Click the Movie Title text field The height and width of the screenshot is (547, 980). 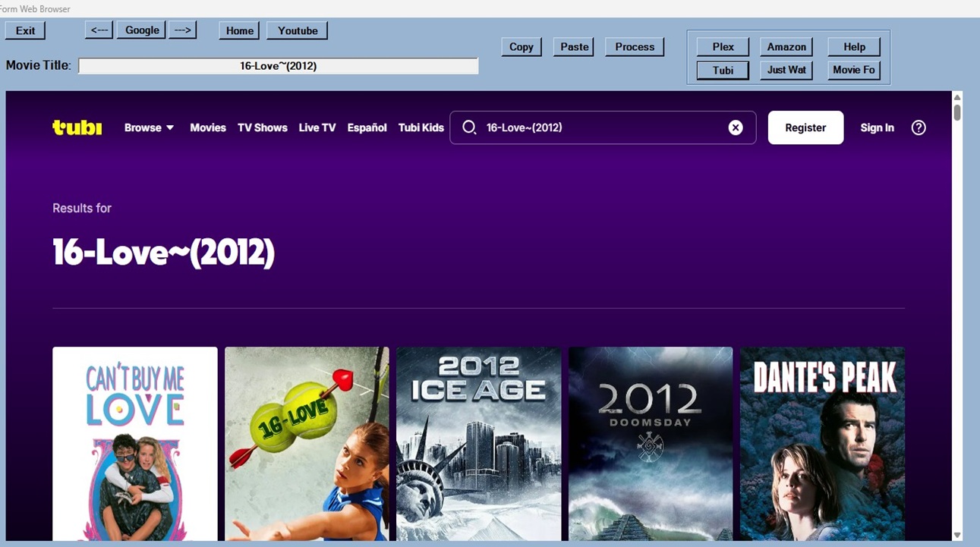[x=278, y=66]
